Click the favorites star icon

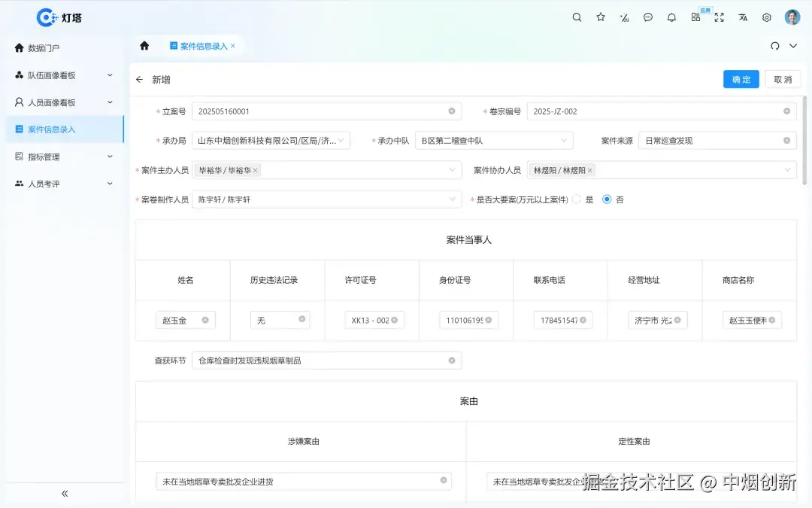click(x=600, y=17)
